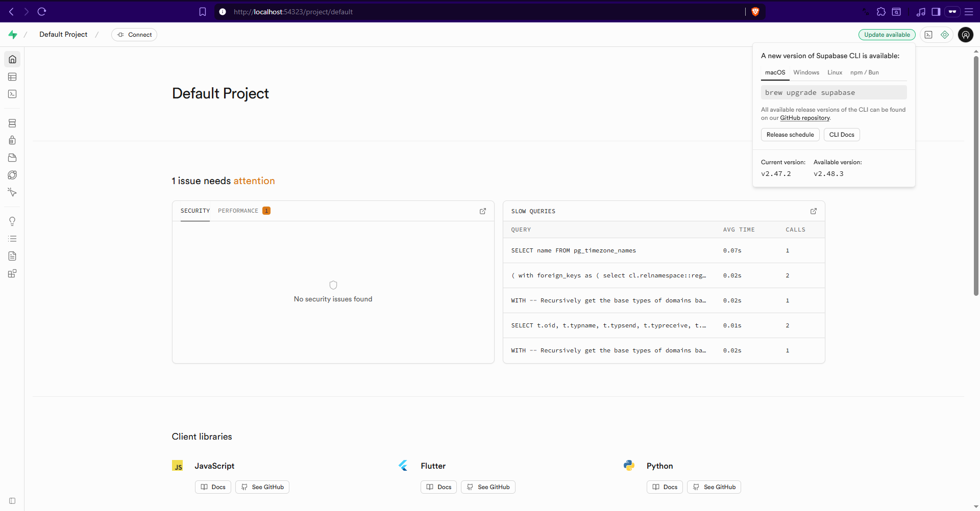980x511 pixels.
Task: Click the 'AVG TIME' column header
Action: point(739,230)
